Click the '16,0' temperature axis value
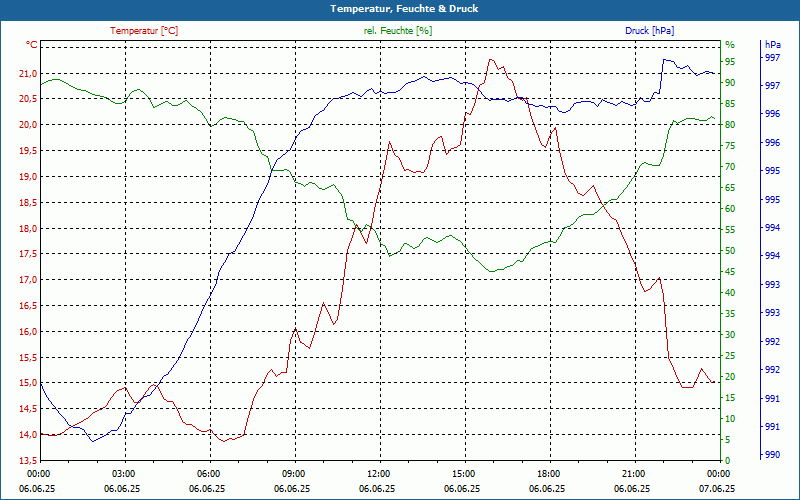This screenshot has width=800, height=500. 28,332
